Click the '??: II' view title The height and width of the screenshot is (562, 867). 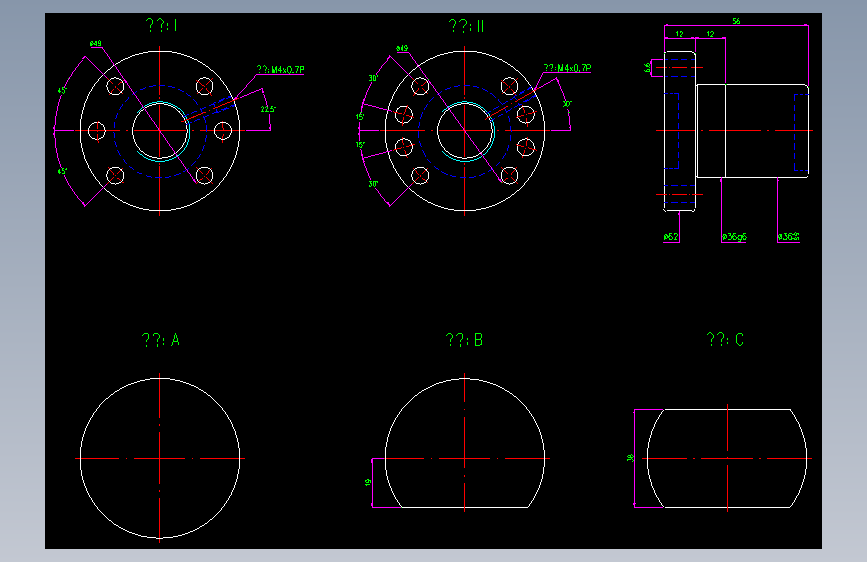click(466, 26)
